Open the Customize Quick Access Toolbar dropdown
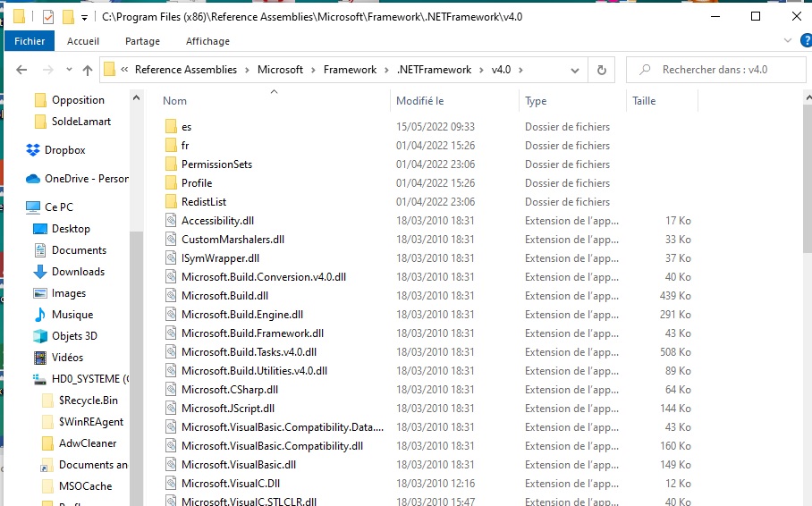This screenshot has width=812, height=506. coord(84,18)
